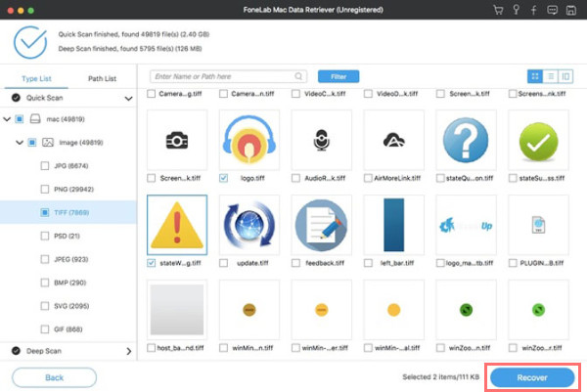Image resolution: width=587 pixels, height=392 pixels.
Task: Select the stateQuestion mark thumbnail
Action: click(x=466, y=140)
